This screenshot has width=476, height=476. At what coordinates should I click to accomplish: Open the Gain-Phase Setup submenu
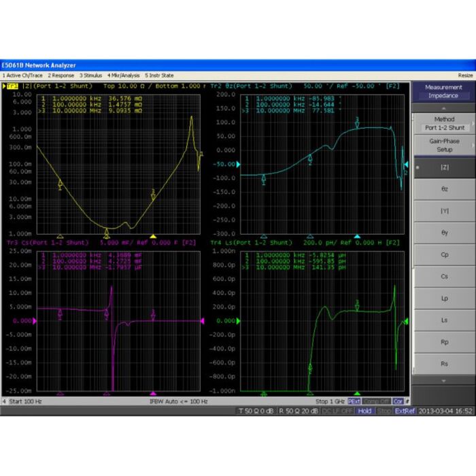click(444, 146)
